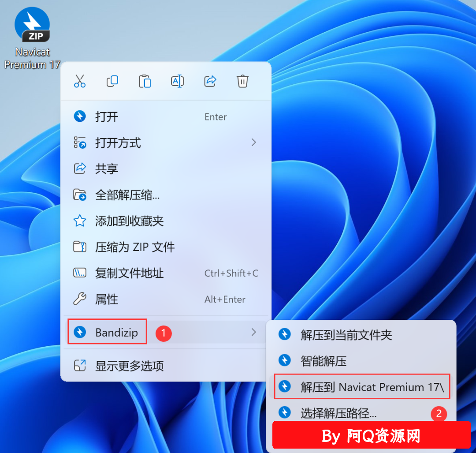
Task: Click the Share icon in top row
Action: (210, 82)
